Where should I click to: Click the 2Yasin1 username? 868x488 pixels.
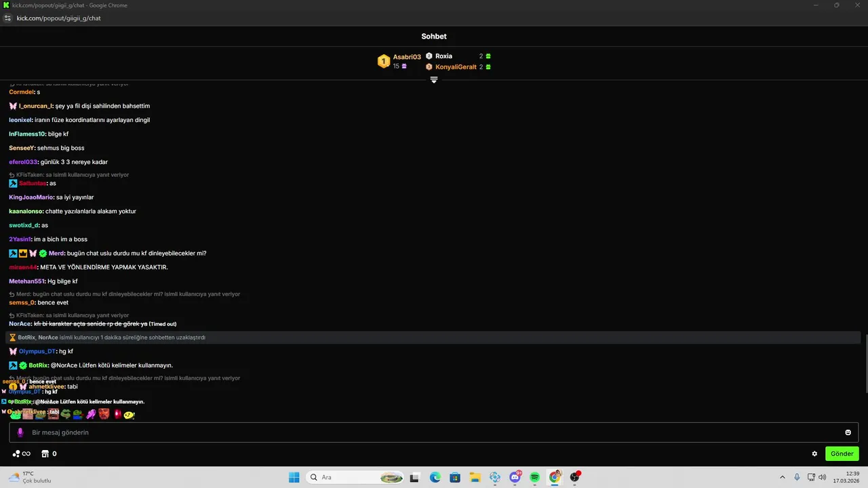coord(20,239)
